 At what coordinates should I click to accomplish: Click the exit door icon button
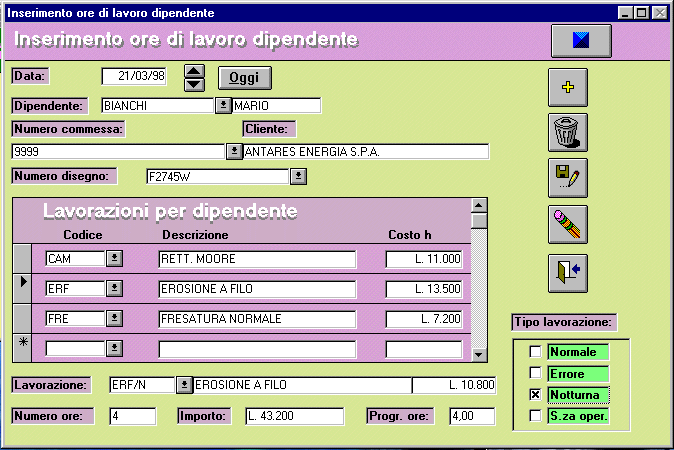[x=568, y=271]
